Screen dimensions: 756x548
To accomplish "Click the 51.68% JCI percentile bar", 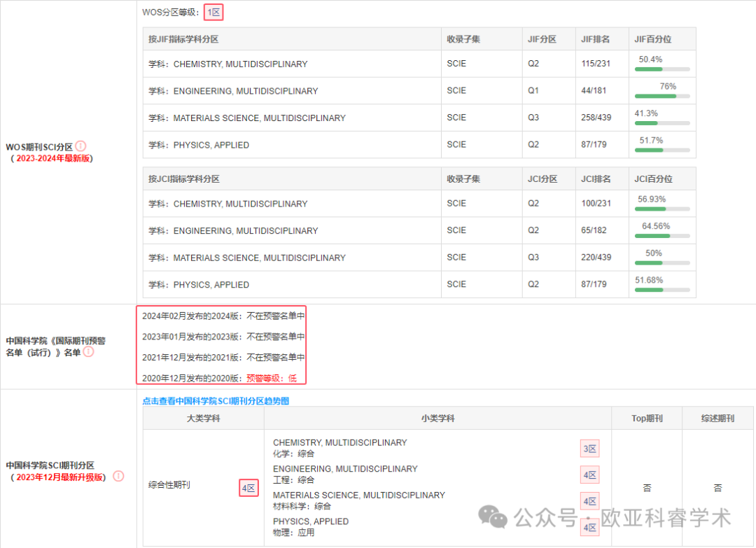I will pos(662,290).
